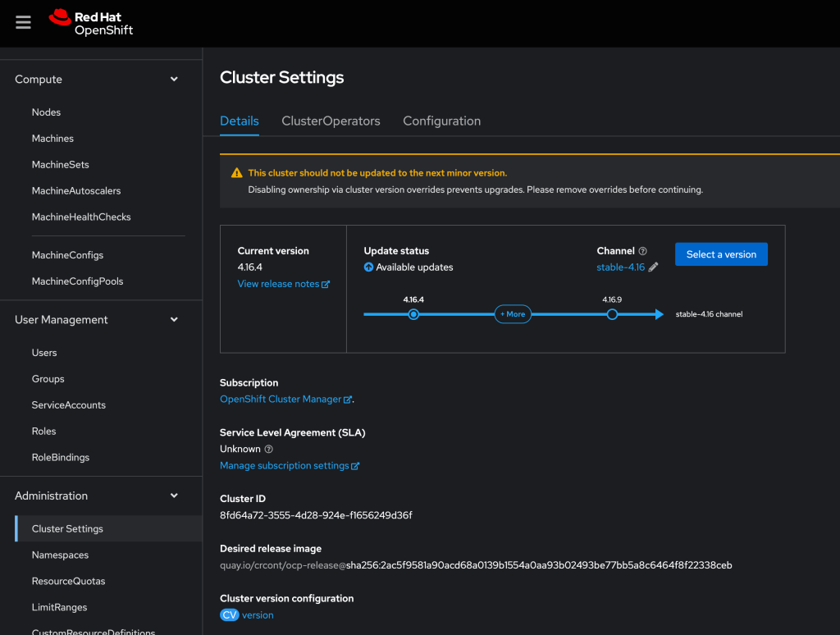The width and height of the screenshot is (840, 635).
Task: Open LimitRanges in the sidebar
Action: [x=59, y=608]
